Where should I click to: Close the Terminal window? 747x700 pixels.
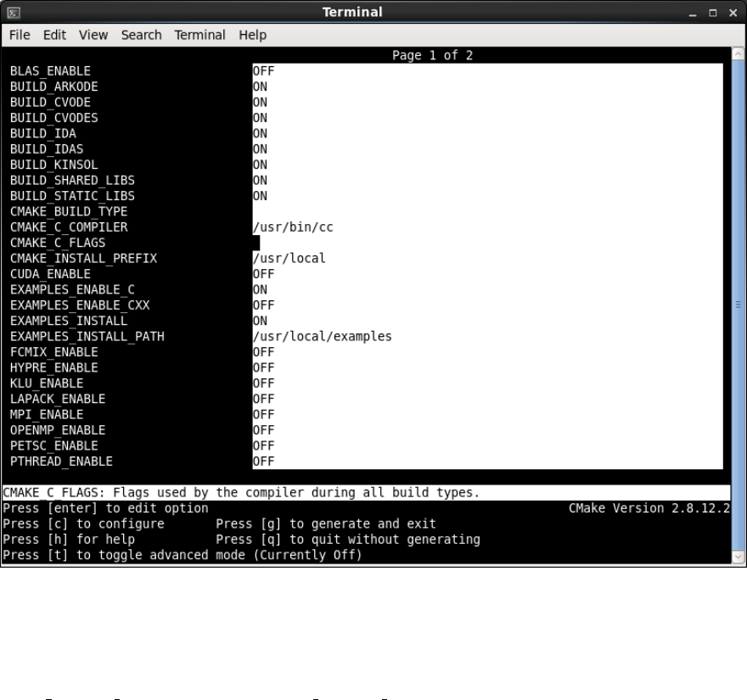click(x=733, y=14)
